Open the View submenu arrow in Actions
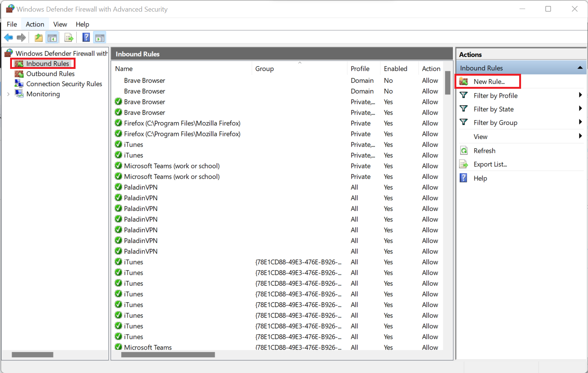This screenshot has height=373, width=588. tap(580, 136)
